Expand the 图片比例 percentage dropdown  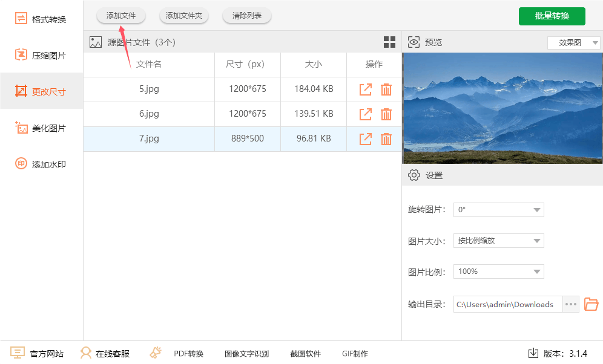(x=498, y=271)
